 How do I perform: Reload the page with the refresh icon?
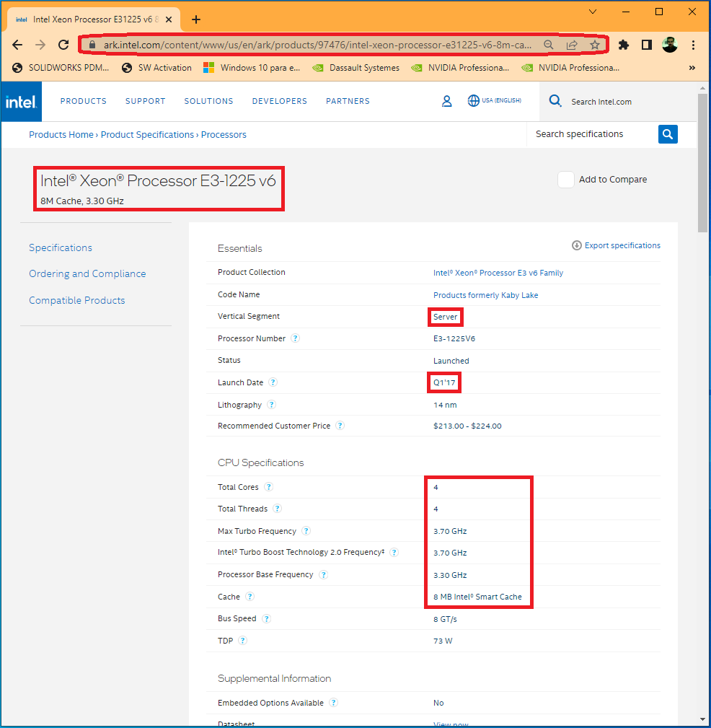point(63,45)
